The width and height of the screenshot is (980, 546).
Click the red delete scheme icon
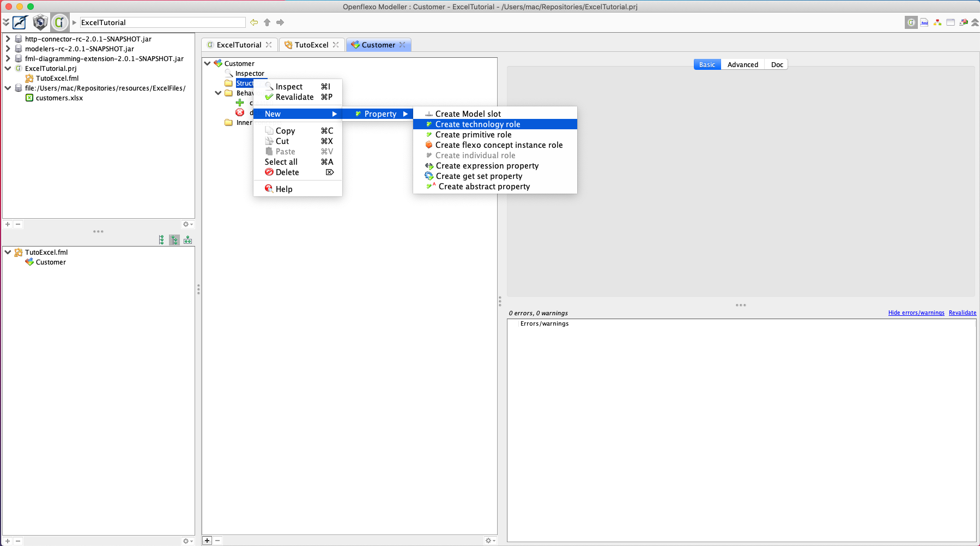pyautogui.click(x=240, y=112)
